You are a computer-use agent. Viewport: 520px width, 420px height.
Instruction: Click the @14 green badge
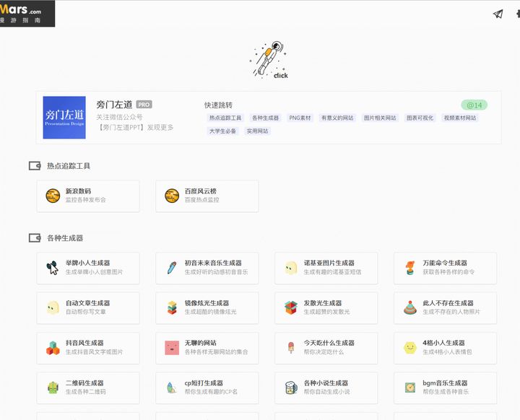point(474,105)
